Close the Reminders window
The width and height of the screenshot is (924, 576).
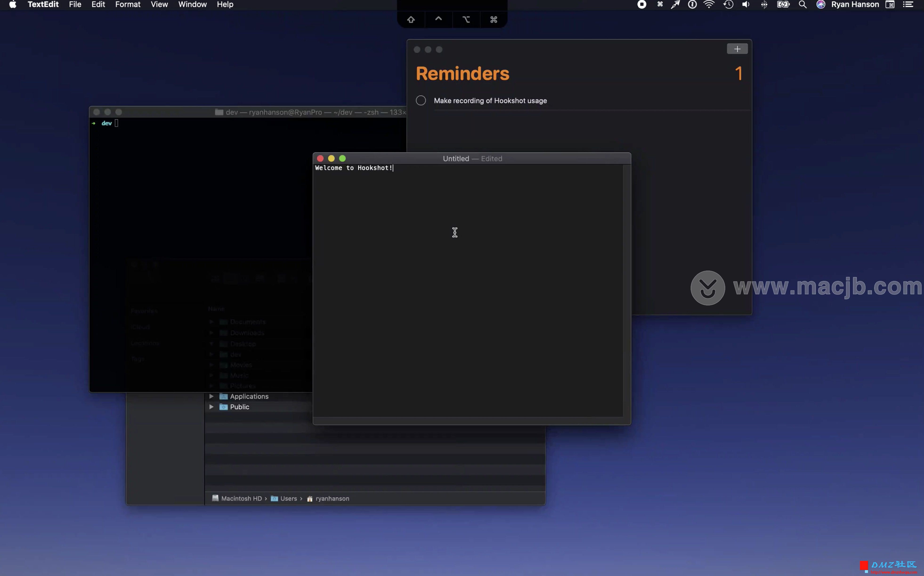(417, 49)
